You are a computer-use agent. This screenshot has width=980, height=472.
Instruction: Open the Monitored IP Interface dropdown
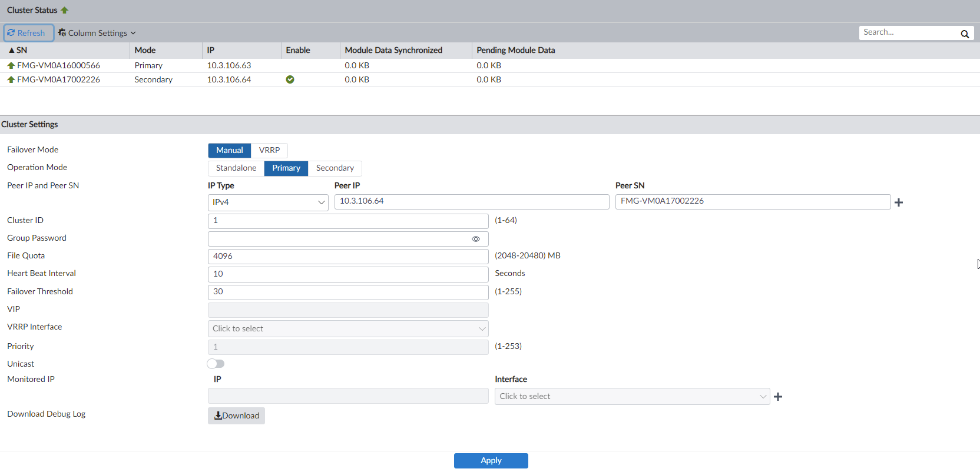pyautogui.click(x=632, y=396)
